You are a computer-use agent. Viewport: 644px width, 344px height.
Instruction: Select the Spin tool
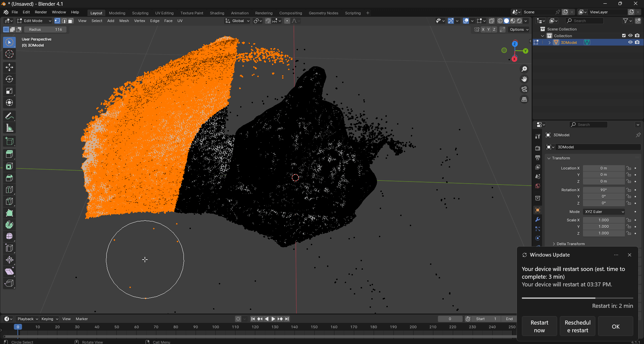(9, 225)
